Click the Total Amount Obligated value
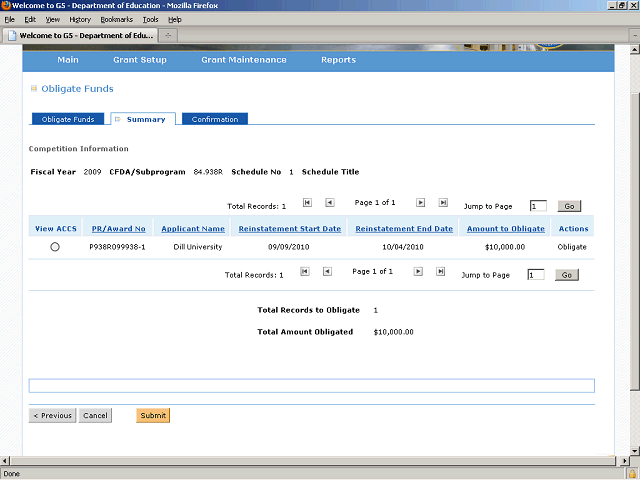Image resolution: width=640 pixels, height=480 pixels. pyautogui.click(x=393, y=332)
